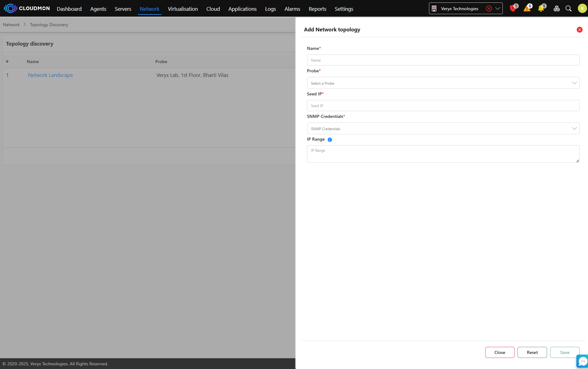This screenshot has height=369, width=588.
Task: Show IP Range info tooltip icon
Action: 330,140
